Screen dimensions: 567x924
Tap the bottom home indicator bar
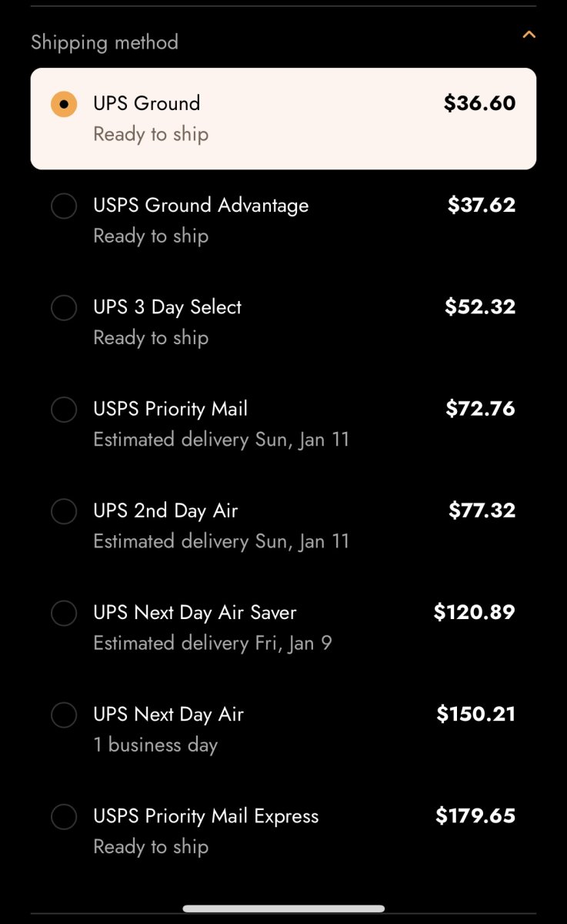(283, 909)
